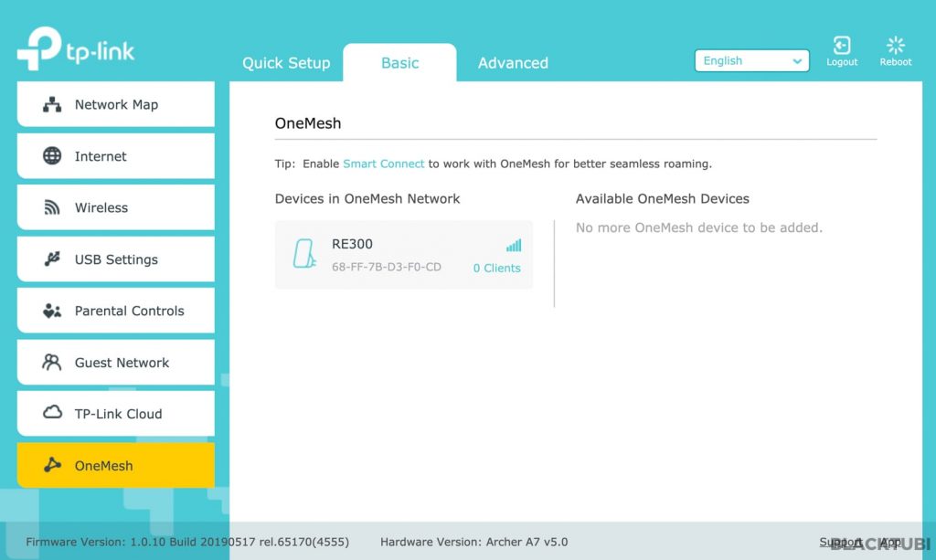Click the Wireless signal icon
Viewport: 936px width, 560px height.
(x=52, y=207)
